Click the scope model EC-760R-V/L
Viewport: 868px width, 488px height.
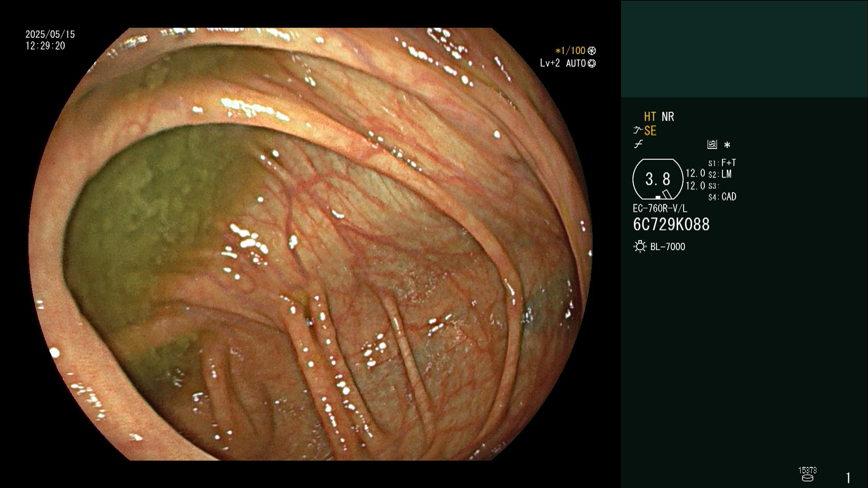660,209
